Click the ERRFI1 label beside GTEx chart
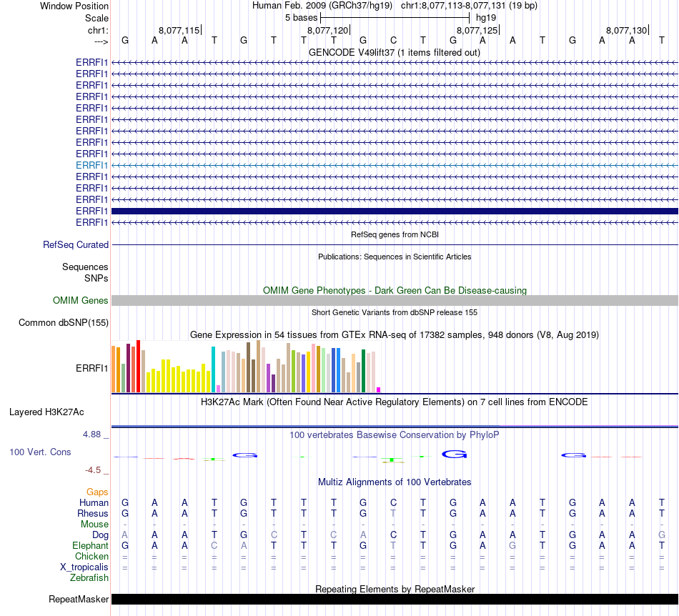679x616 pixels. tap(91, 369)
